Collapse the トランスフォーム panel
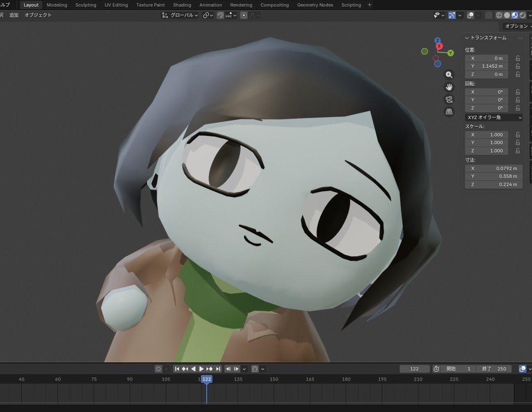Image resolution: width=532 pixels, height=412 pixels. (x=467, y=38)
